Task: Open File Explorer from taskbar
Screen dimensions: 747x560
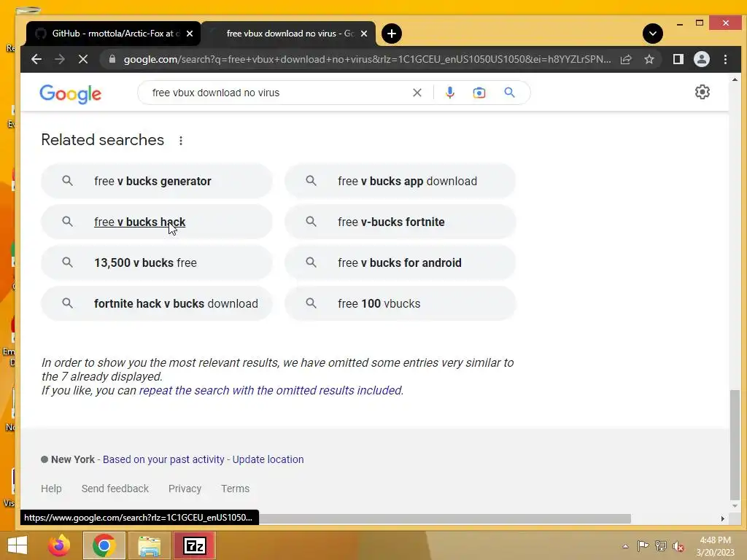Action: 150,545
